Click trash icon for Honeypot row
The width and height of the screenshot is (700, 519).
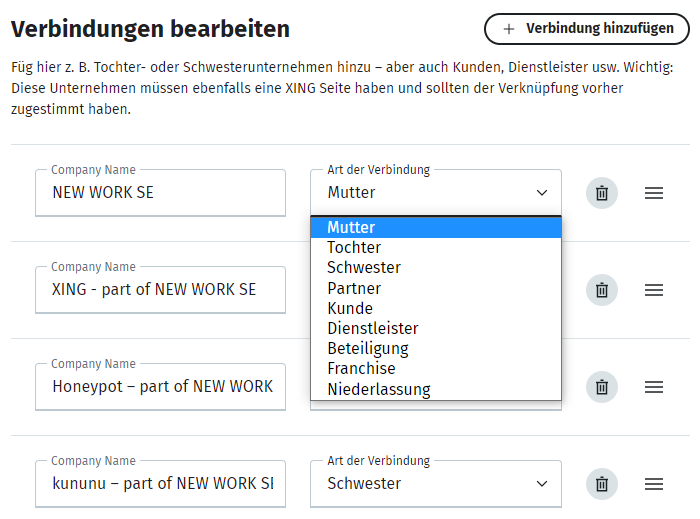pos(601,386)
